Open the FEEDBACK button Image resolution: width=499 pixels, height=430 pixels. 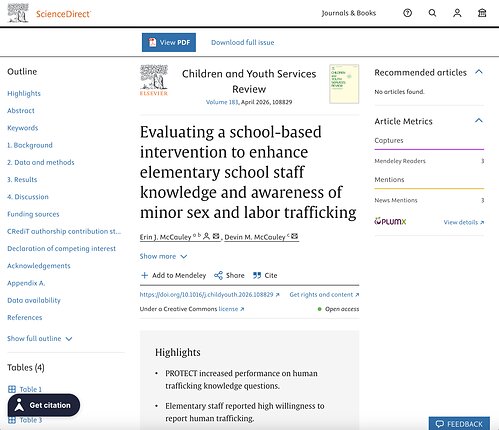click(x=459, y=423)
